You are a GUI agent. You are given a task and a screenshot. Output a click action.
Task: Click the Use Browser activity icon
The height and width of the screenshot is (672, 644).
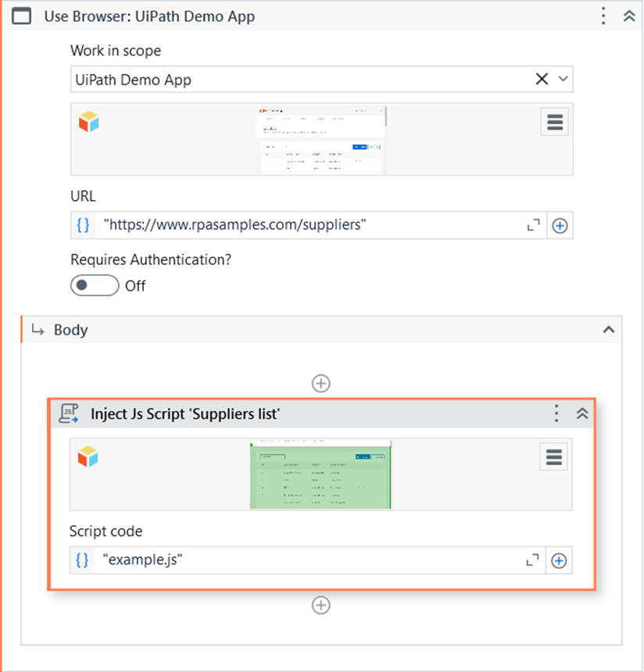click(21, 16)
